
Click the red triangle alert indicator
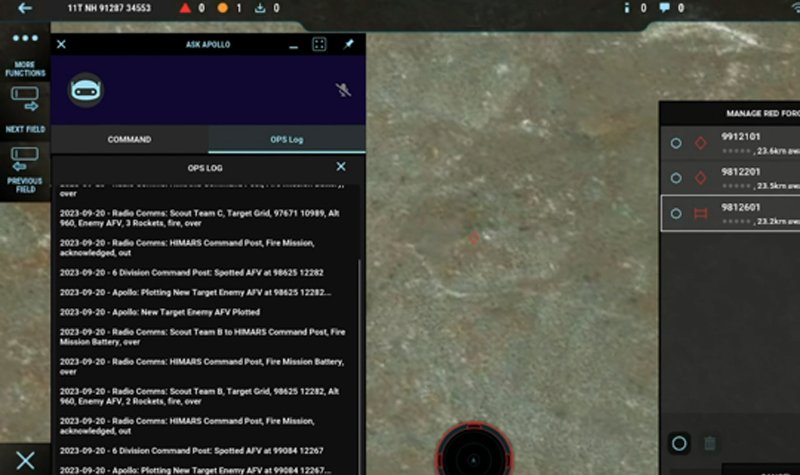click(185, 8)
